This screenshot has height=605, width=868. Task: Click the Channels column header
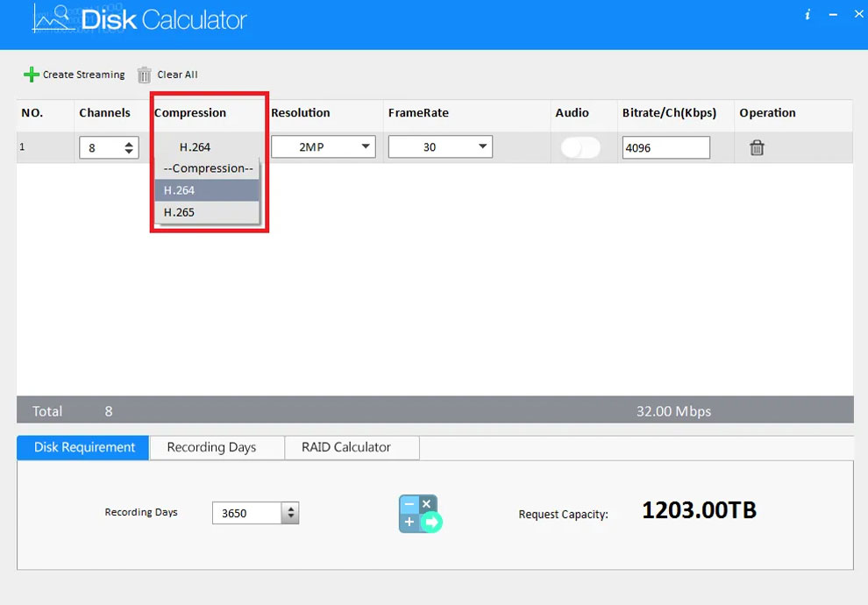104,113
